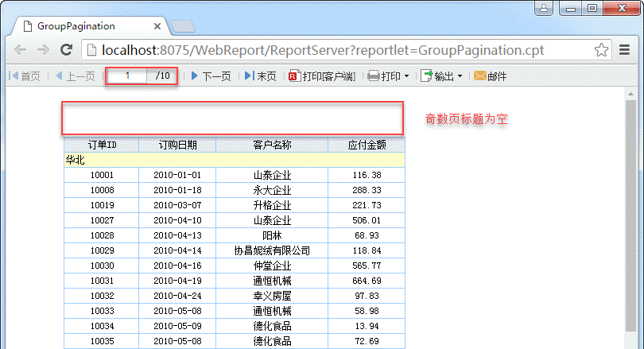Expand the 输出 dropdown arrow
This screenshot has height=349, width=644.
tap(460, 76)
